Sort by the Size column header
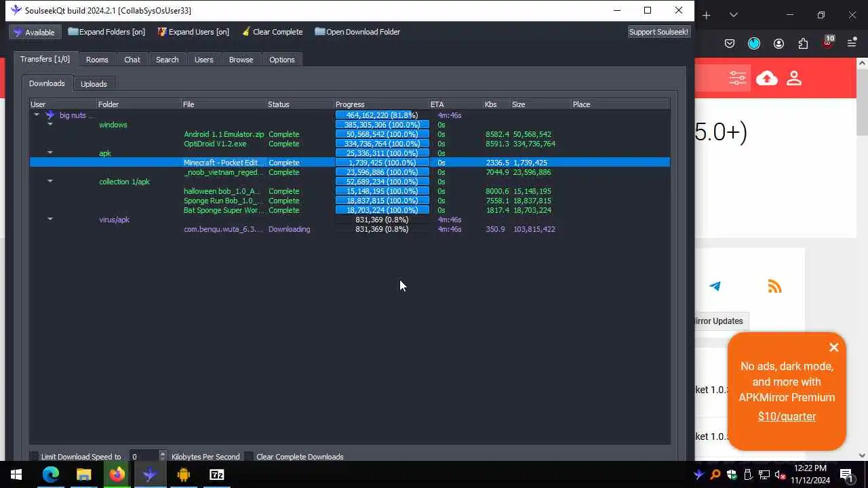 click(541, 104)
